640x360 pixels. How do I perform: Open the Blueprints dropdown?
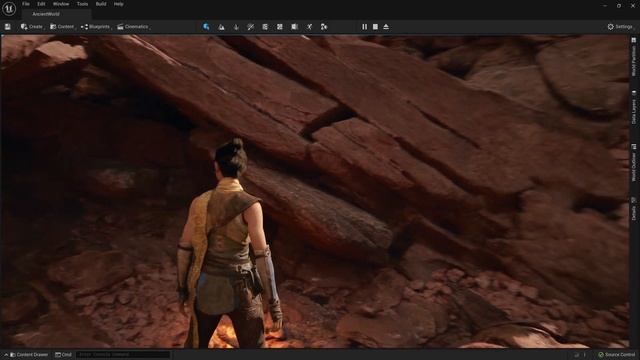[x=96, y=27]
